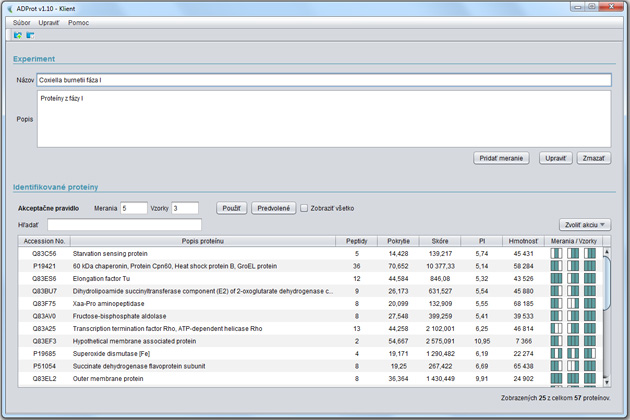Enable the Zobraziť všetko checkbox

click(x=305, y=208)
